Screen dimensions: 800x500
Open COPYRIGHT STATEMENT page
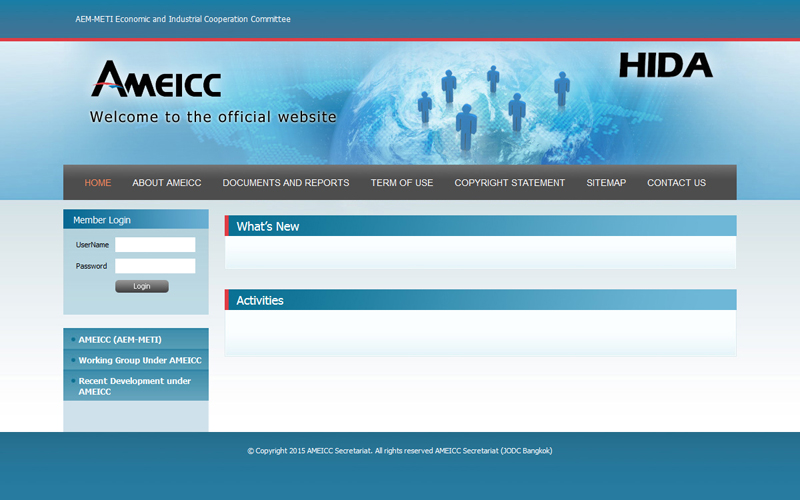[510, 183]
